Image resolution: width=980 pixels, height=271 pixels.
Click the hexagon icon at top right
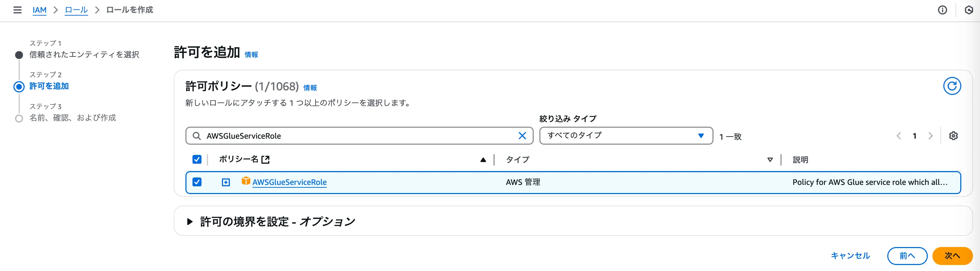click(x=969, y=10)
